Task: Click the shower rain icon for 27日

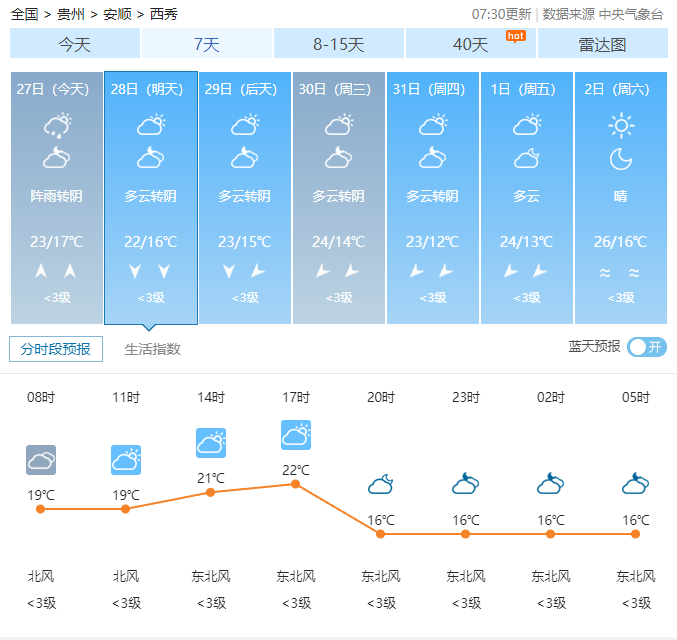Action: pos(56,125)
